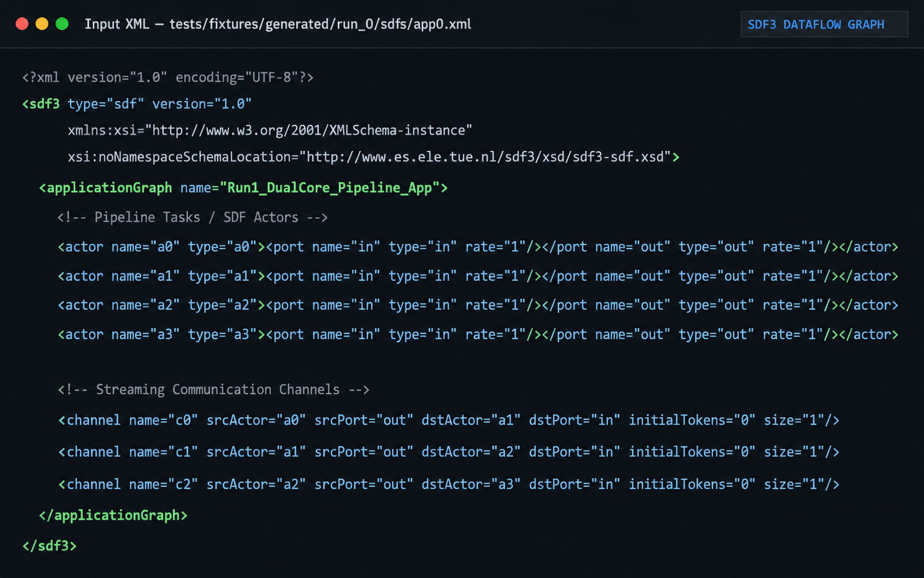Click the channel c0 definition line
924x578 pixels.
tap(449, 420)
